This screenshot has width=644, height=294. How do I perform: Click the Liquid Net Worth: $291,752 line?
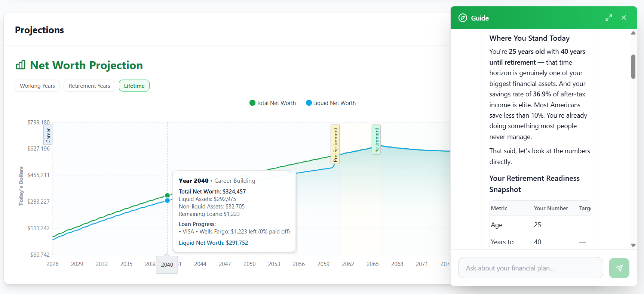coord(213,243)
